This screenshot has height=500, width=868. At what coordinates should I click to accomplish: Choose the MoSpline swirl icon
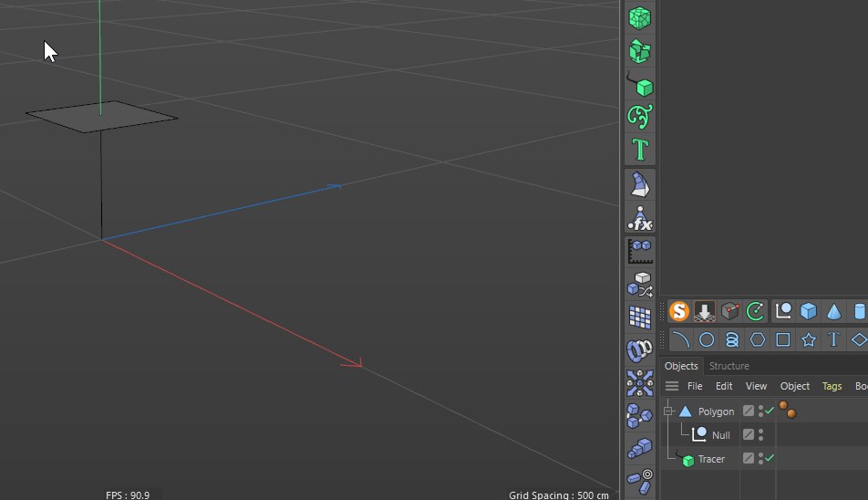[640, 116]
